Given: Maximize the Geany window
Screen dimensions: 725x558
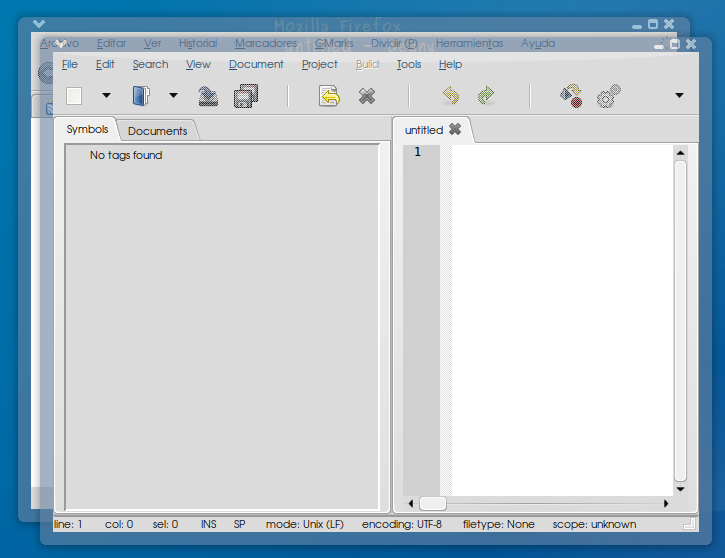Looking at the screenshot, I should pyautogui.click(x=675, y=44).
